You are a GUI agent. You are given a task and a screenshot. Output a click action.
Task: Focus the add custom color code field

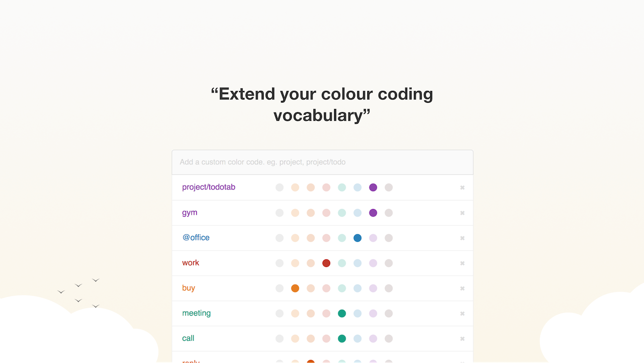click(x=322, y=162)
